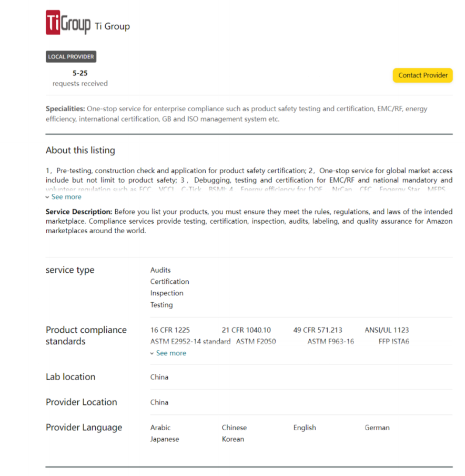Click the LOCAL PROVIDER badge
Viewport: 465px width, 476px height.
point(71,57)
